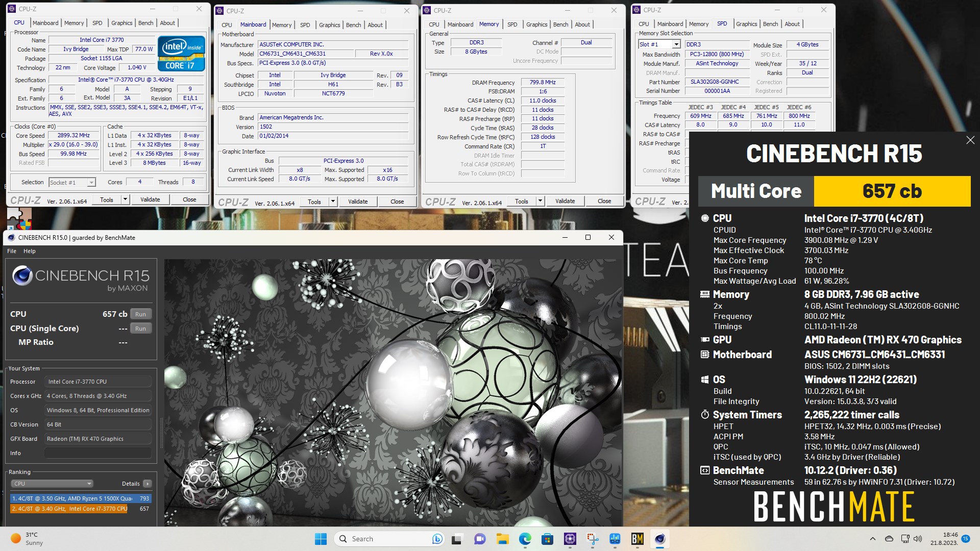Viewport: 980px width, 551px height.
Task: Click the CPU-Z SPD window title icon
Action: [x=636, y=10]
